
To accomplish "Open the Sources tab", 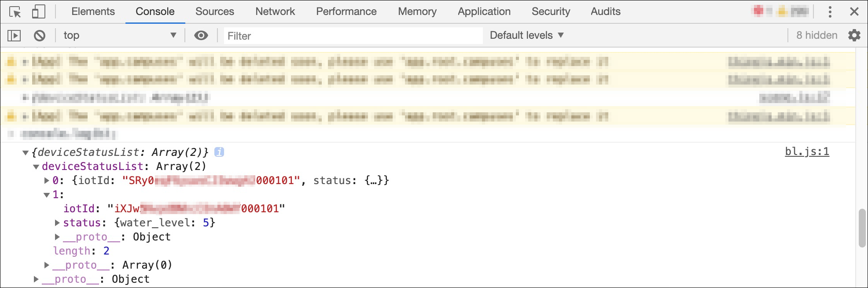I will tap(215, 11).
